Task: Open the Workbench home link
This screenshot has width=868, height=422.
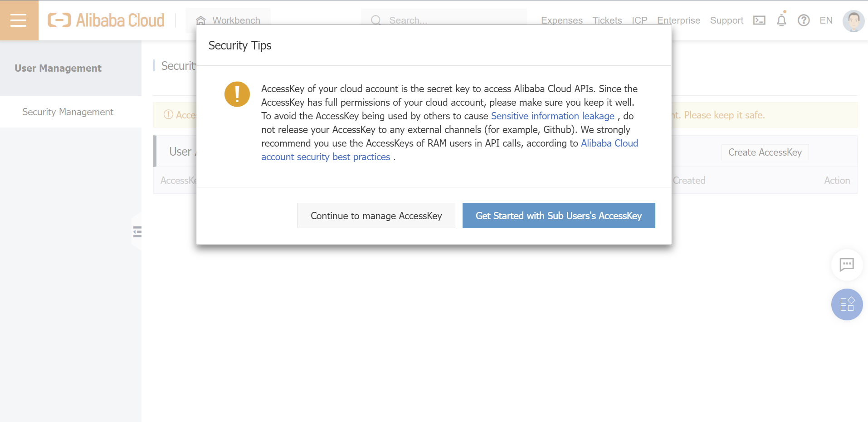Action: (228, 20)
